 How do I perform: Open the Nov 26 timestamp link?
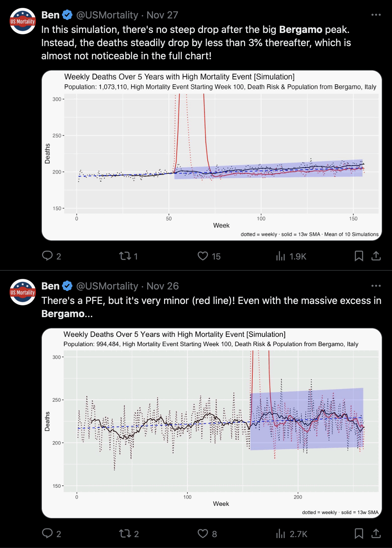point(162,286)
